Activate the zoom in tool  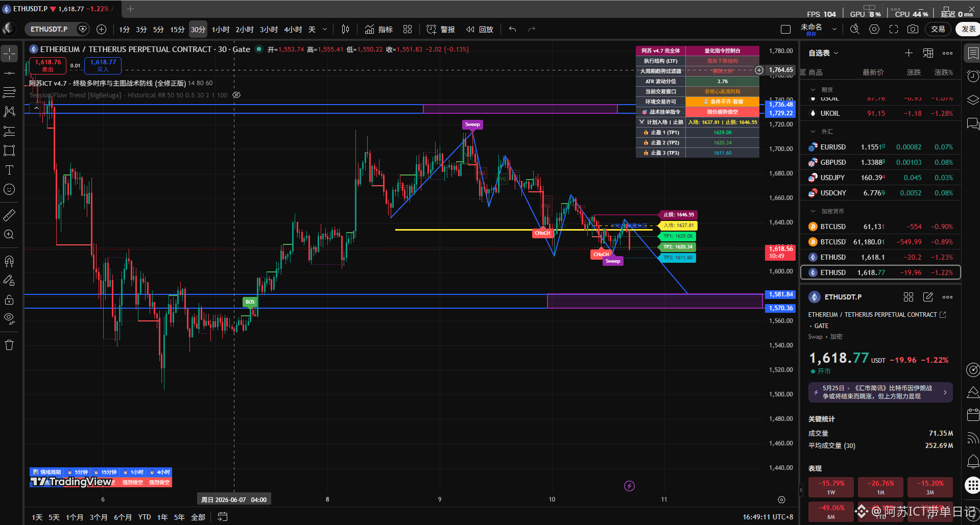[9, 235]
